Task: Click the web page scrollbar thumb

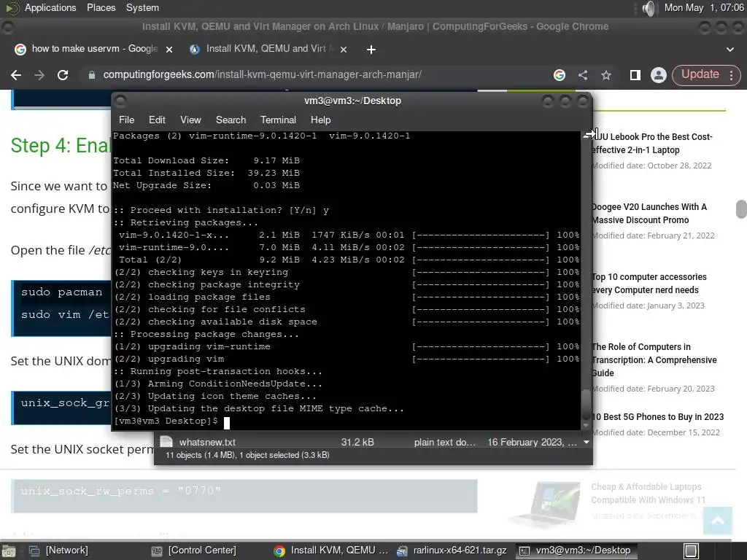Action: tap(741, 209)
